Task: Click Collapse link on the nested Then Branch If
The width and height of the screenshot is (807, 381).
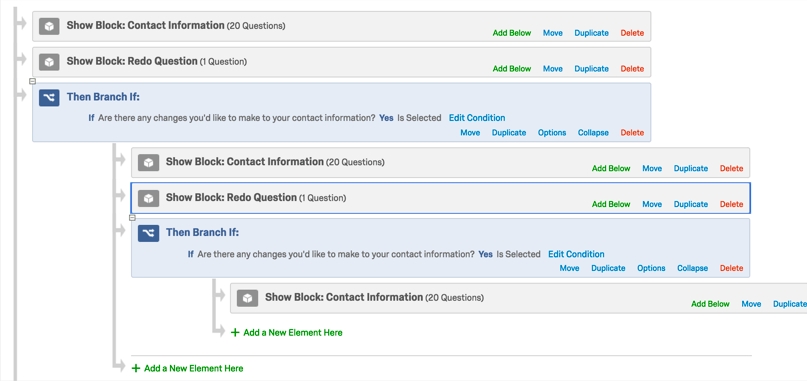Action: [692, 268]
